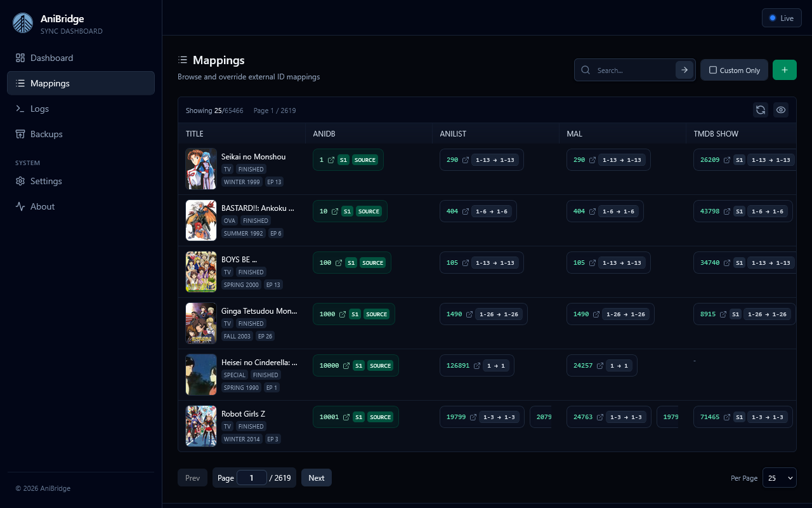Click the green plus to add a mapping
Screen dimensions: 812x508
(785, 70)
